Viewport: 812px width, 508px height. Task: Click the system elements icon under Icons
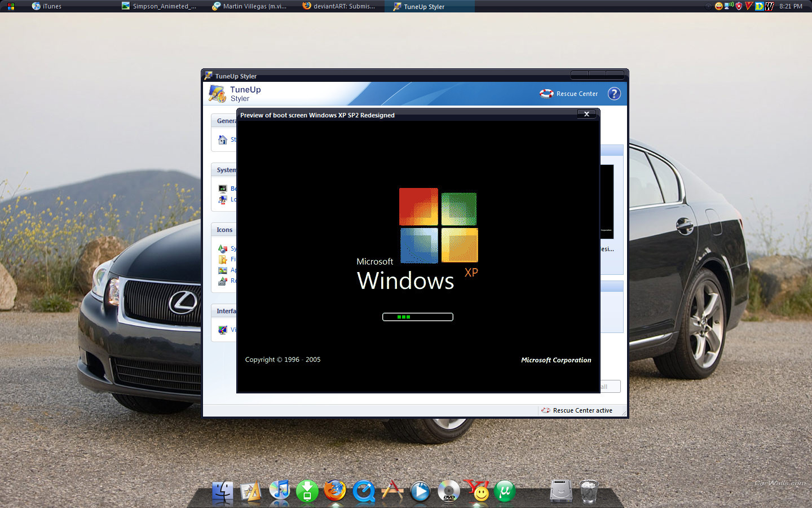click(223, 248)
